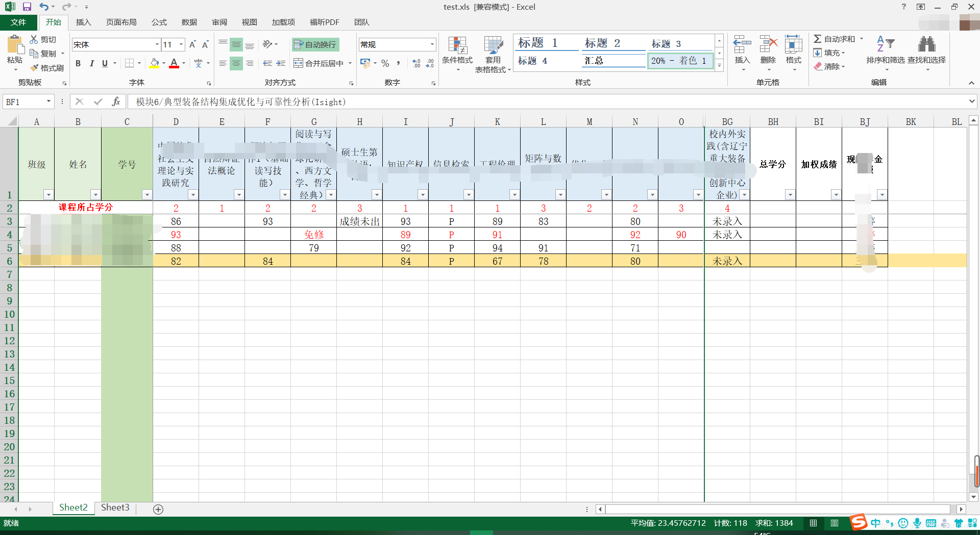Open 条件格式 conditional formatting
The image size is (980, 535).
(x=457, y=54)
